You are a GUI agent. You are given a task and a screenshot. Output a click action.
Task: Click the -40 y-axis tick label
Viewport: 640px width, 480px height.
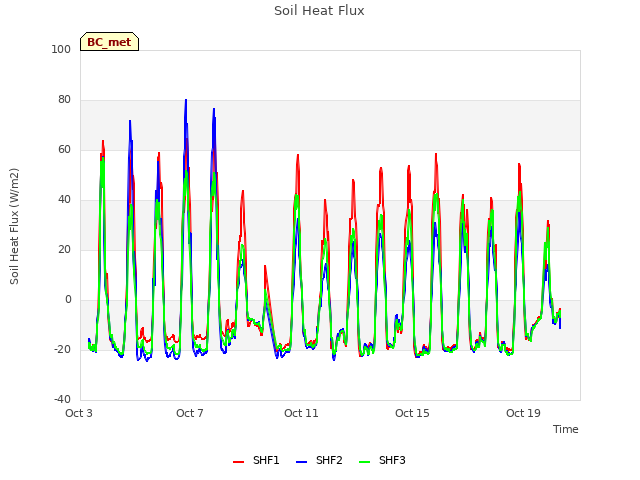click(62, 400)
